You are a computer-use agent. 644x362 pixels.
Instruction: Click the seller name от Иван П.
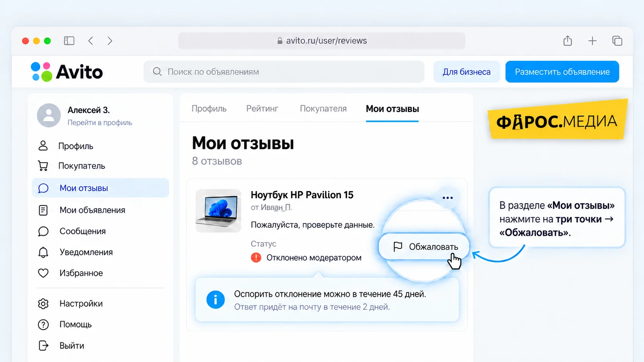(271, 207)
